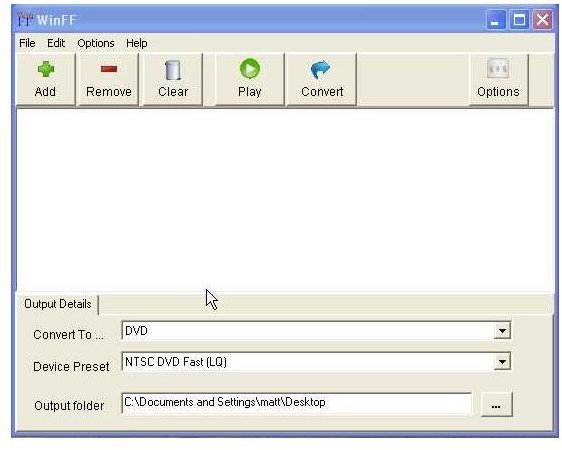
Task: Click the green Play icon
Action: coord(250,68)
